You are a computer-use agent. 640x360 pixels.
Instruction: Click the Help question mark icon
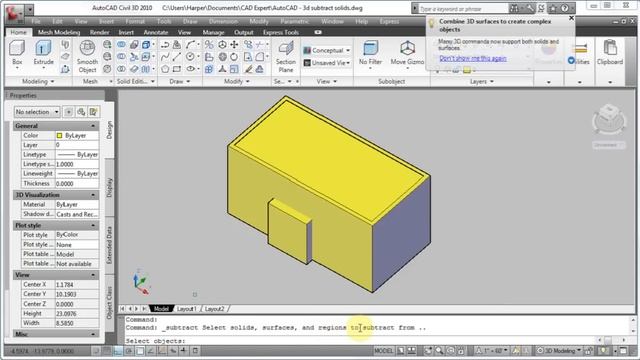(x=565, y=8)
